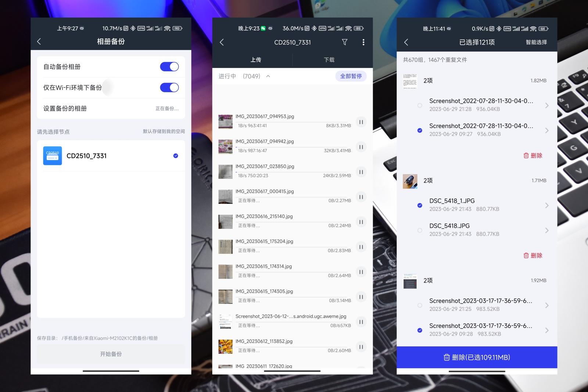Open thumbnail of IMG_20230617_094953.jpg

(x=226, y=122)
